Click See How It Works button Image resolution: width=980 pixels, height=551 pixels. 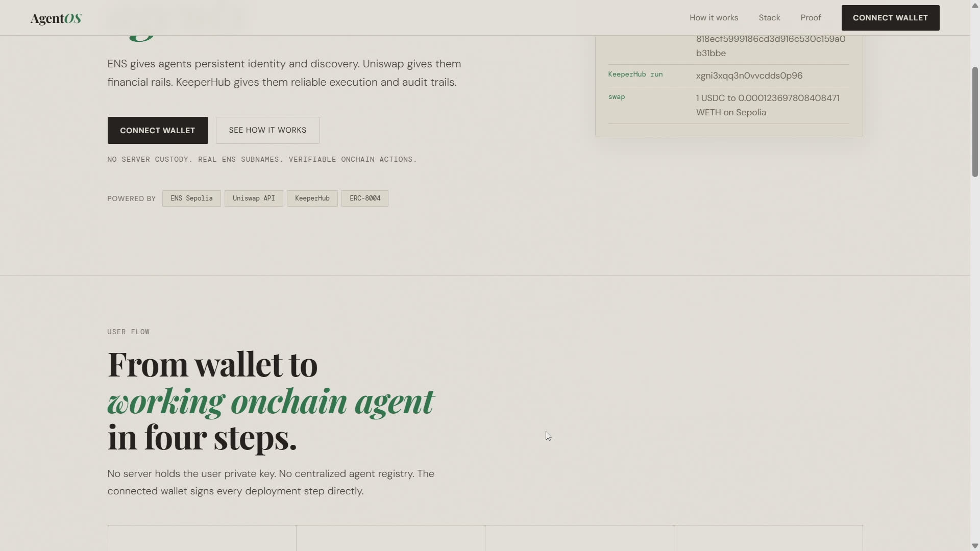(x=267, y=131)
